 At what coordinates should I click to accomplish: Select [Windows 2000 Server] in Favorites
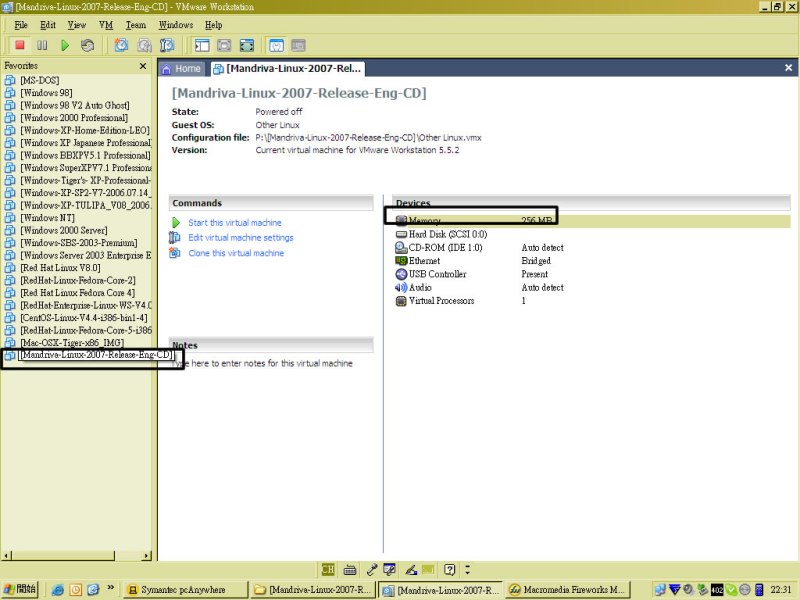pyautogui.click(x=64, y=230)
